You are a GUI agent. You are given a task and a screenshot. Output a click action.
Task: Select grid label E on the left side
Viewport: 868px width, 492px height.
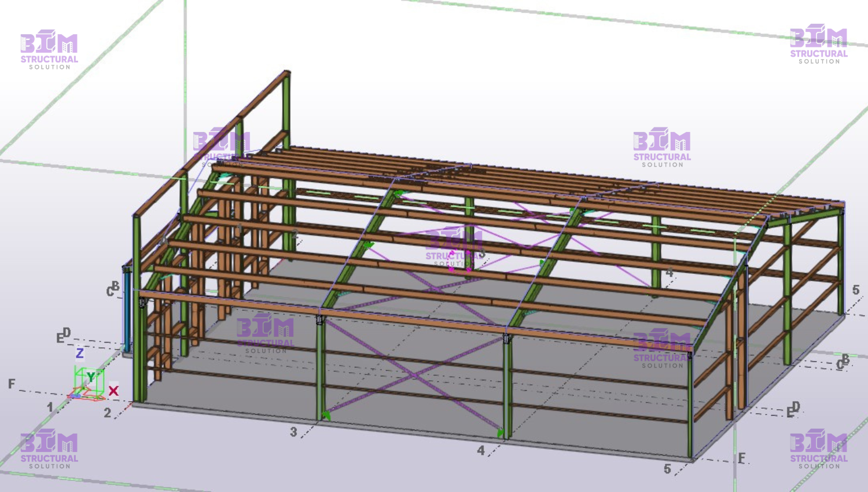(60, 338)
